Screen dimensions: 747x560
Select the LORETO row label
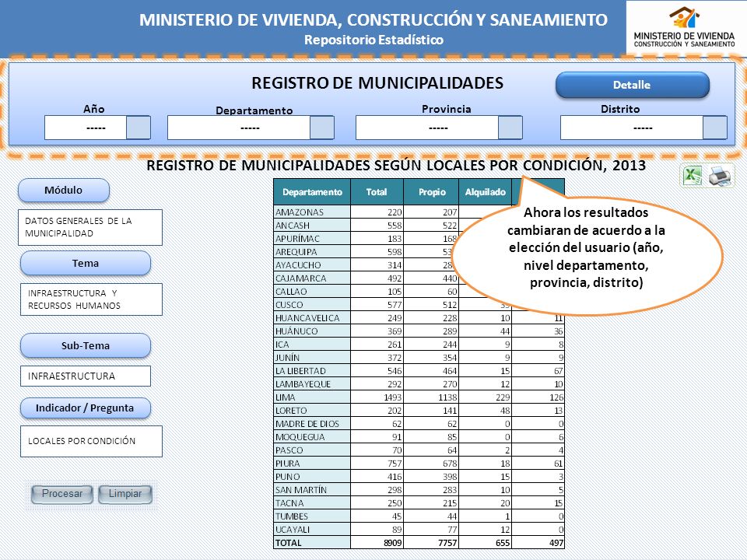tap(312, 411)
